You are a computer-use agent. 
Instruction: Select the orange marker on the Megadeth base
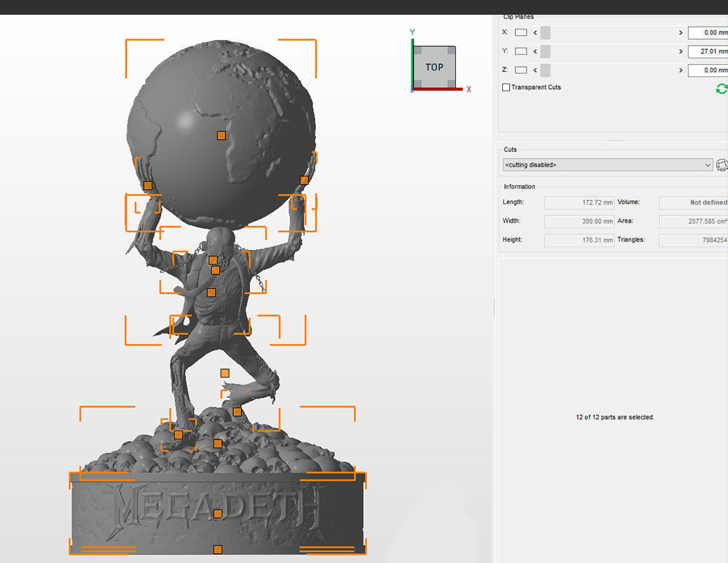[x=217, y=513]
